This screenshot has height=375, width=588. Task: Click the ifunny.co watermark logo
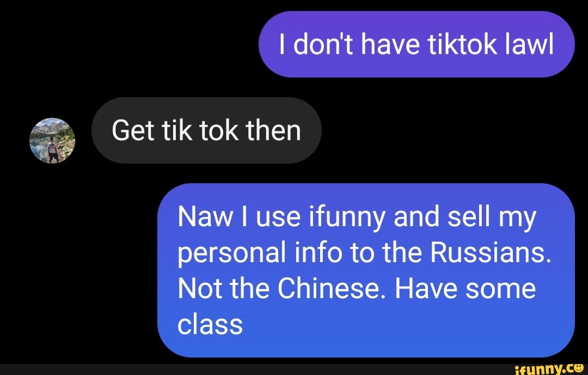pos(549,370)
